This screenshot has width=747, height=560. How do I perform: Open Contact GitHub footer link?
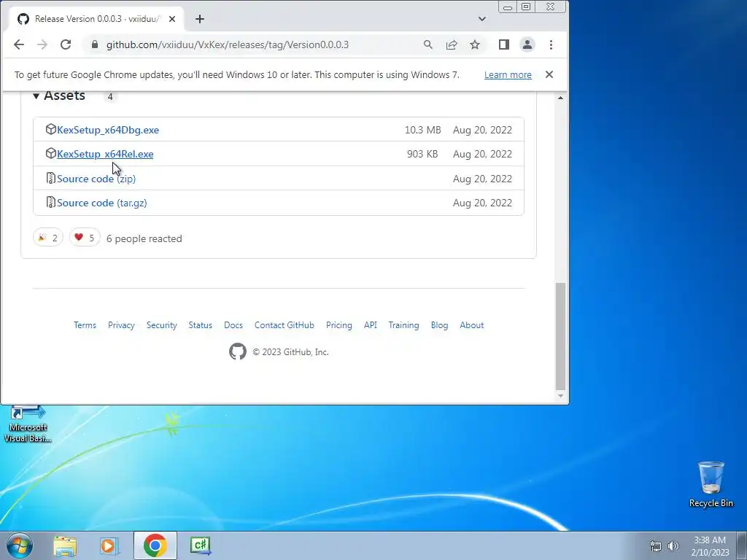pos(285,325)
